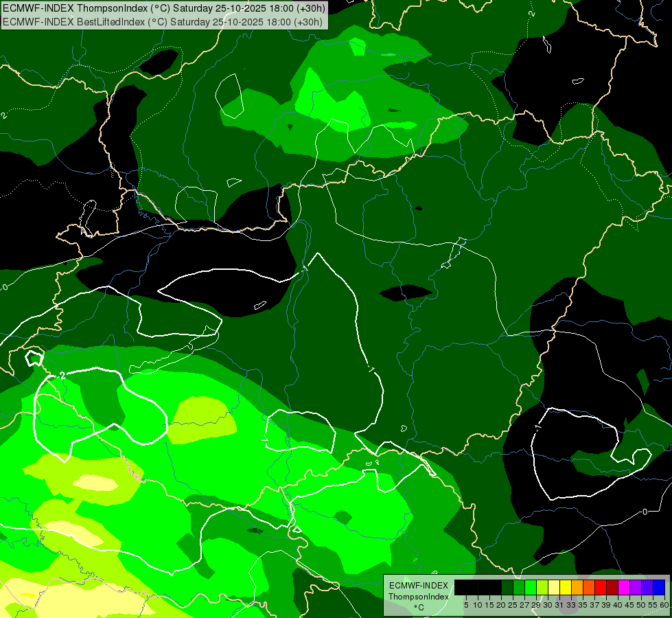Image resolution: width=672 pixels, height=618 pixels.
Task: Click the BestLiftedIndex title line at top
Action: tap(163, 21)
